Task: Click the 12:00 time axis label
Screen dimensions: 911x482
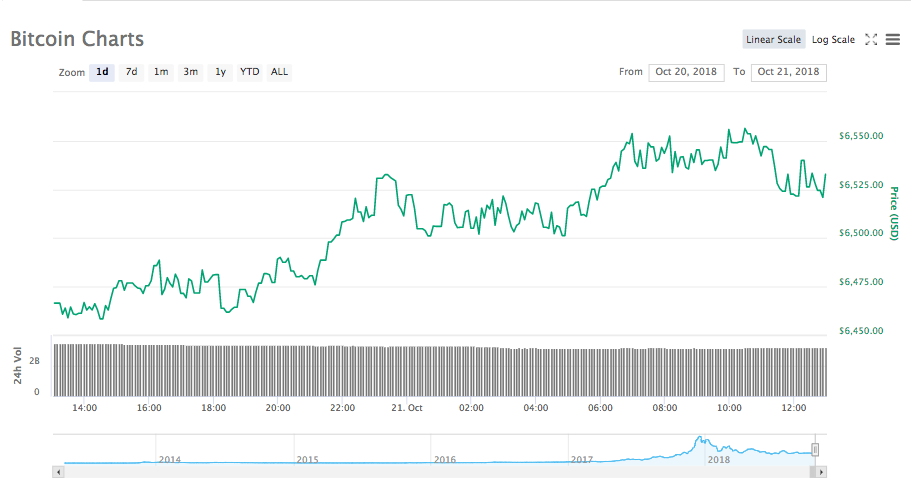Action: [794, 408]
